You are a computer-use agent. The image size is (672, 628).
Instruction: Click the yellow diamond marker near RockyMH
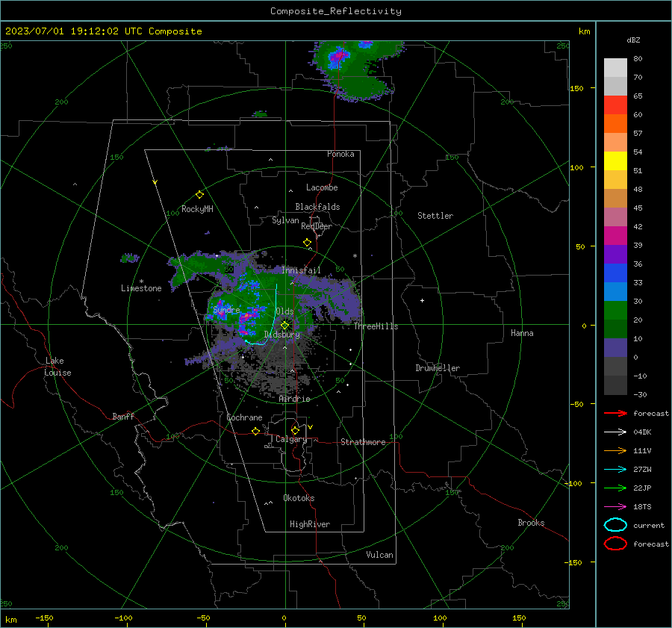coord(199,195)
